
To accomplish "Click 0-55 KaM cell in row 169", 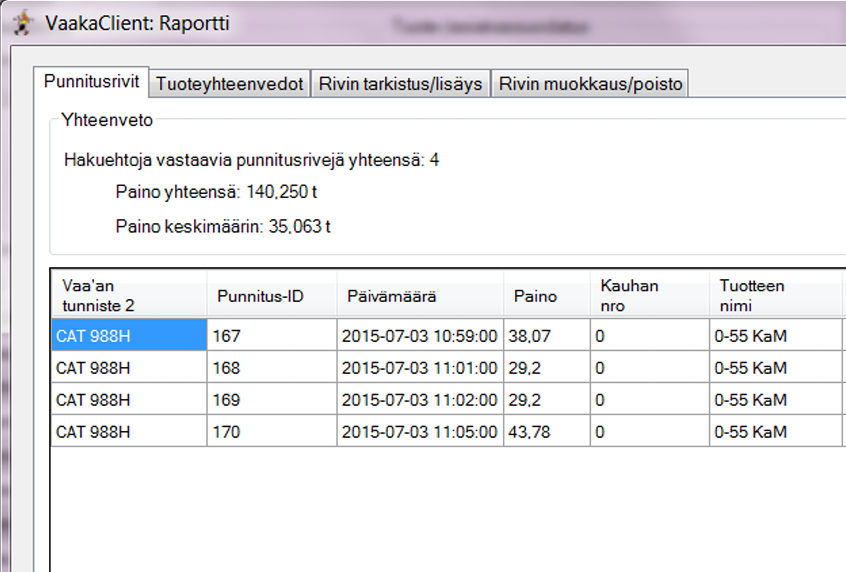I will pyautogui.click(x=776, y=399).
